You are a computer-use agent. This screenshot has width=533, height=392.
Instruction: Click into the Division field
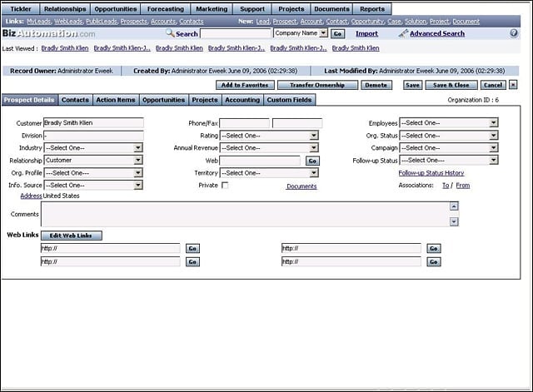point(93,136)
